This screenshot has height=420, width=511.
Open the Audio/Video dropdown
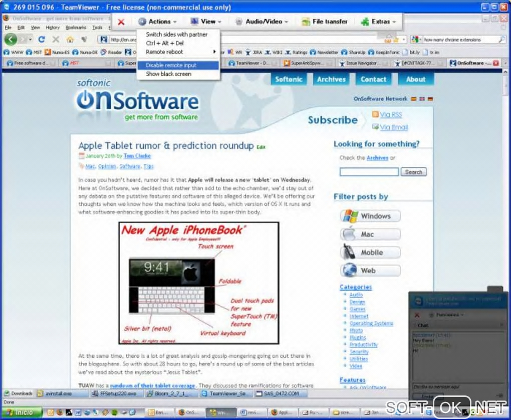point(262,22)
